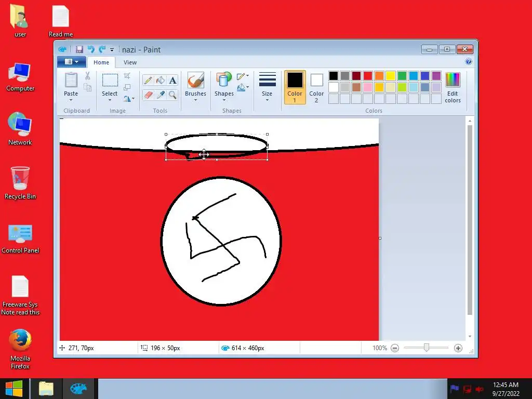Click the volume speaker tray icon
Screen dimensions: 532x399
pos(480,389)
